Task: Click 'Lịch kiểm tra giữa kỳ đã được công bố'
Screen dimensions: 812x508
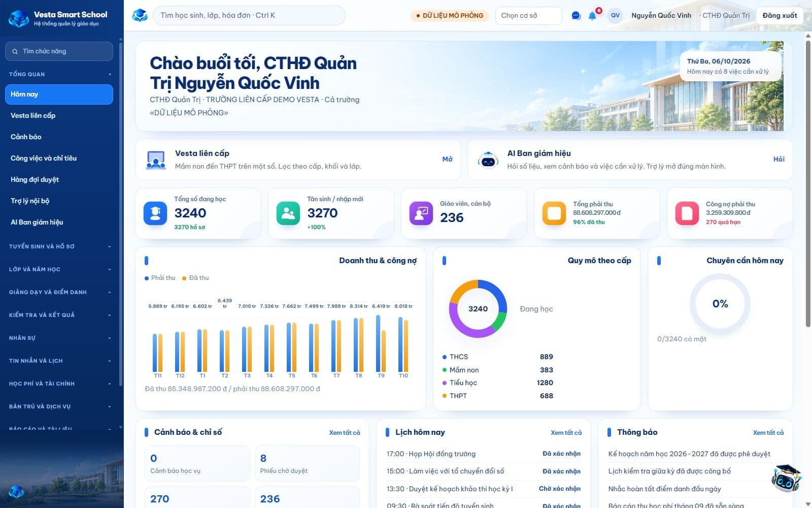Action: 669,471
